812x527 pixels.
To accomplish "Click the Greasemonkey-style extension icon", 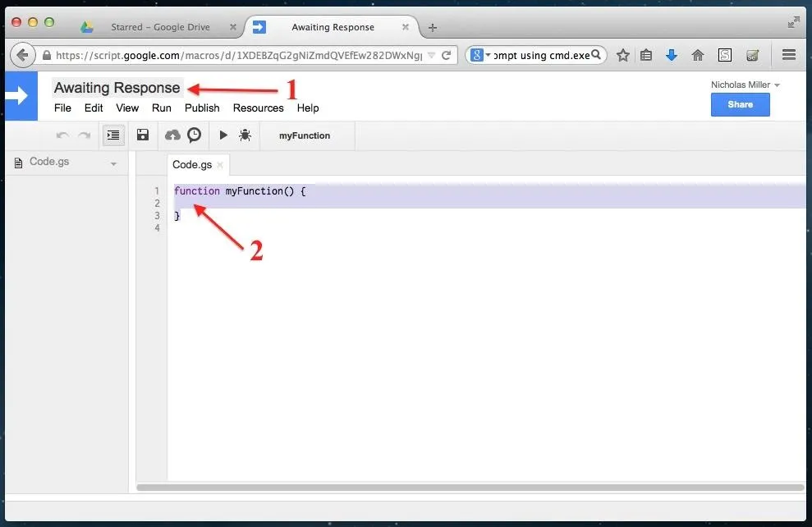I will coord(752,55).
